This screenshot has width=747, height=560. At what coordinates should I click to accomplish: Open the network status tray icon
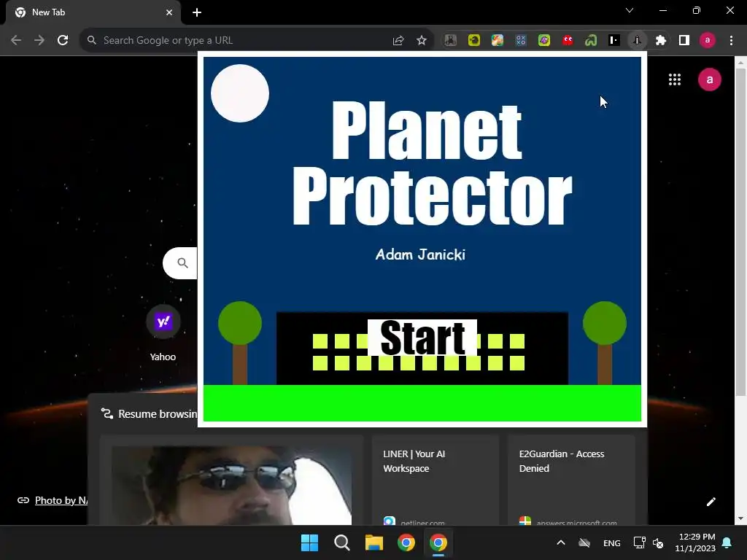[639, 542]
